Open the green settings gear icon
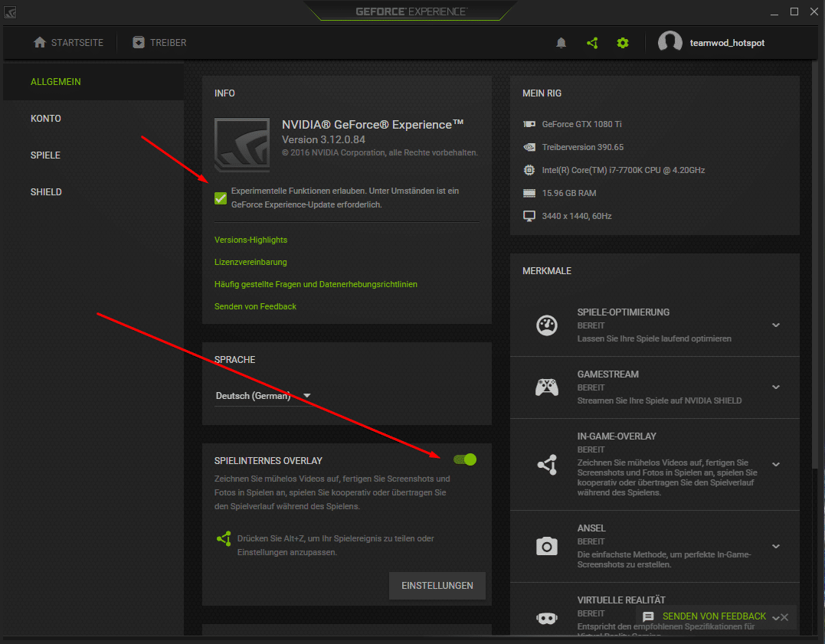The image size is (825, 644). pyautogui.click(x=623, y=43)
